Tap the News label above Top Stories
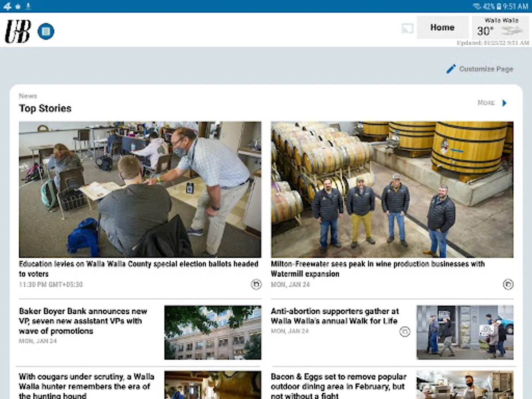 [x=28, y=96]
